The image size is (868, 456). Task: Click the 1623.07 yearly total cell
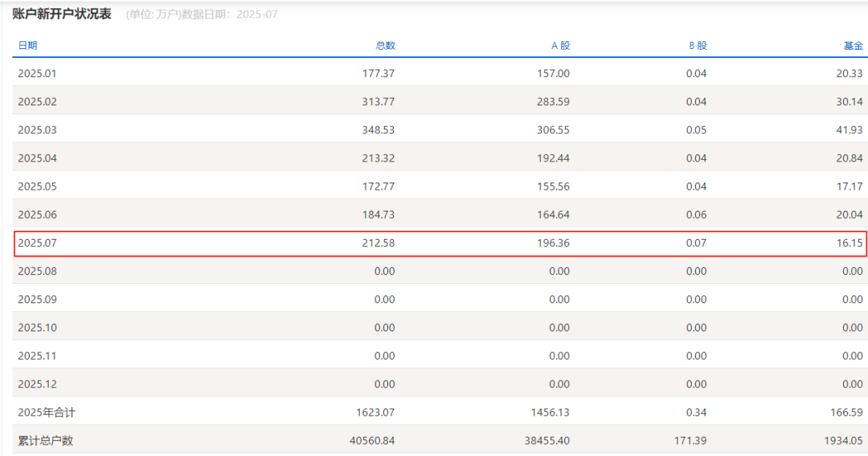coord(375,413)
